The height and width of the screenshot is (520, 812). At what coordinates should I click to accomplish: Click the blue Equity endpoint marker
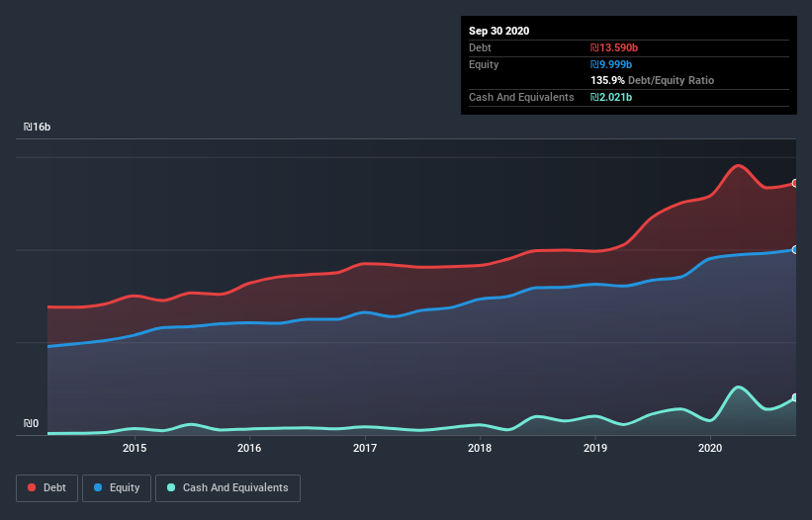click(795, 249)
